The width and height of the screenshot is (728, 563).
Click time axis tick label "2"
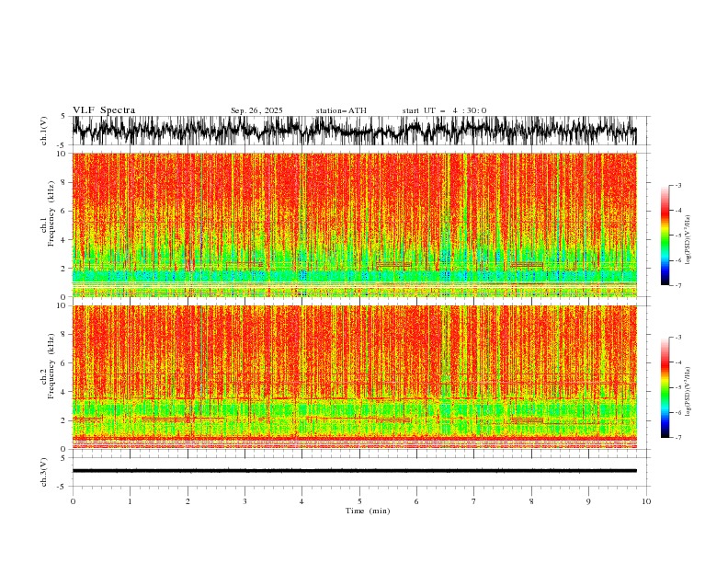click(x=188, y=501)
